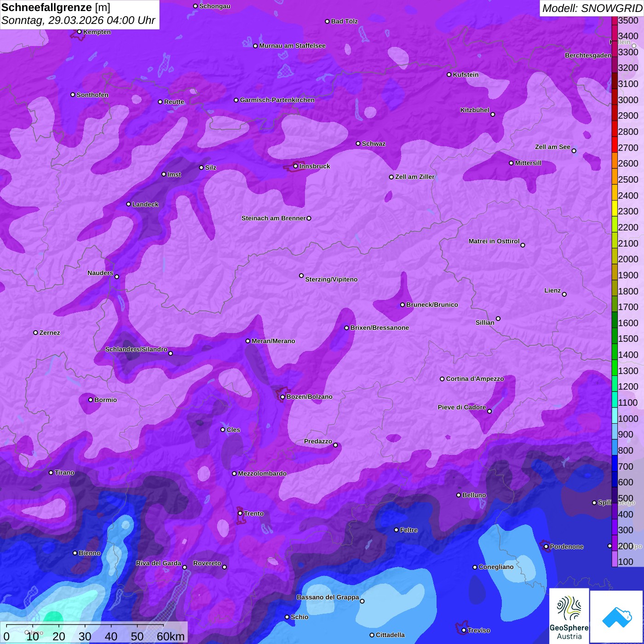Select the Zernez marker dot

[x=36, y=333]
